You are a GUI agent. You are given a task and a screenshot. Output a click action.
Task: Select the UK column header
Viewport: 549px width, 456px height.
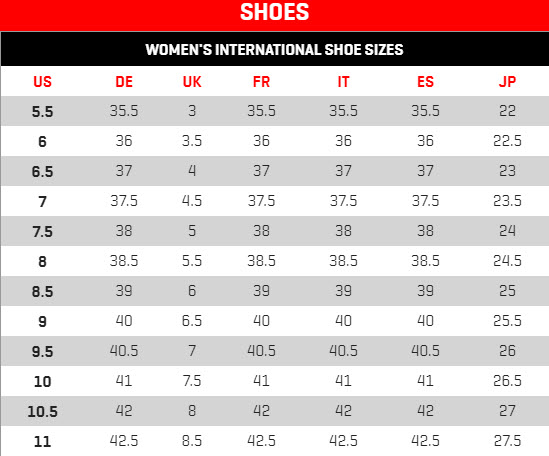point(192,82)
